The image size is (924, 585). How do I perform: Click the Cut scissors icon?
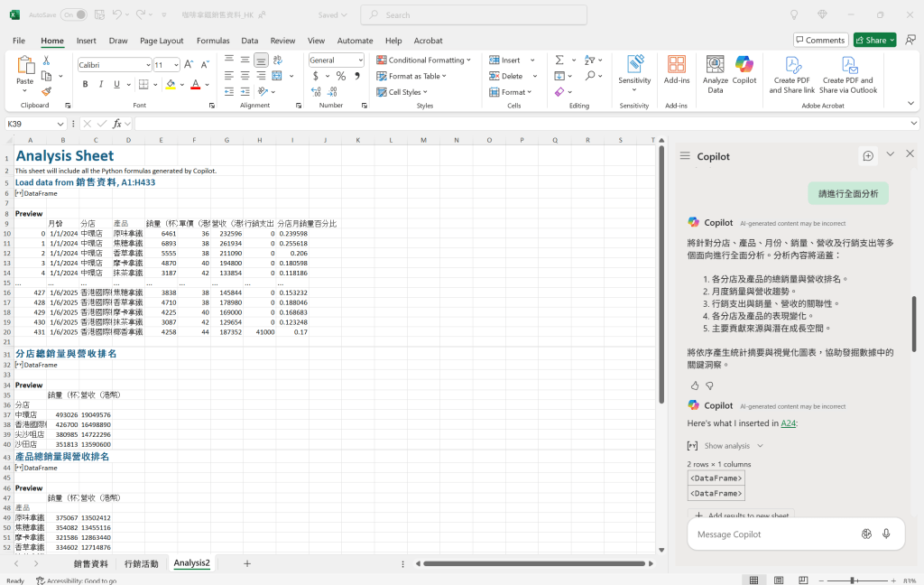pyautogui.click(x=46, y=60)
